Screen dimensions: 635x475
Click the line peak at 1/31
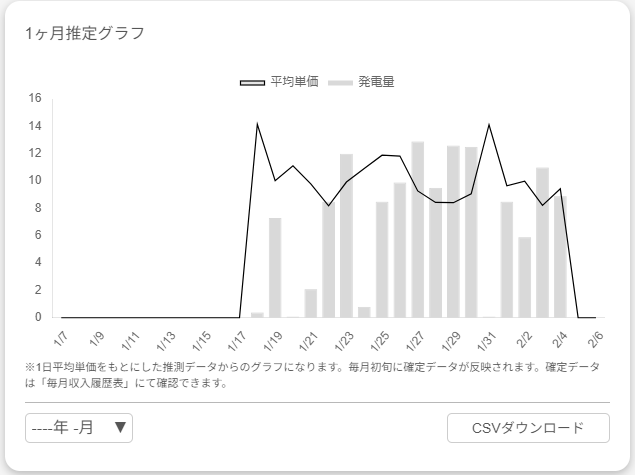(x=488, y=124)
